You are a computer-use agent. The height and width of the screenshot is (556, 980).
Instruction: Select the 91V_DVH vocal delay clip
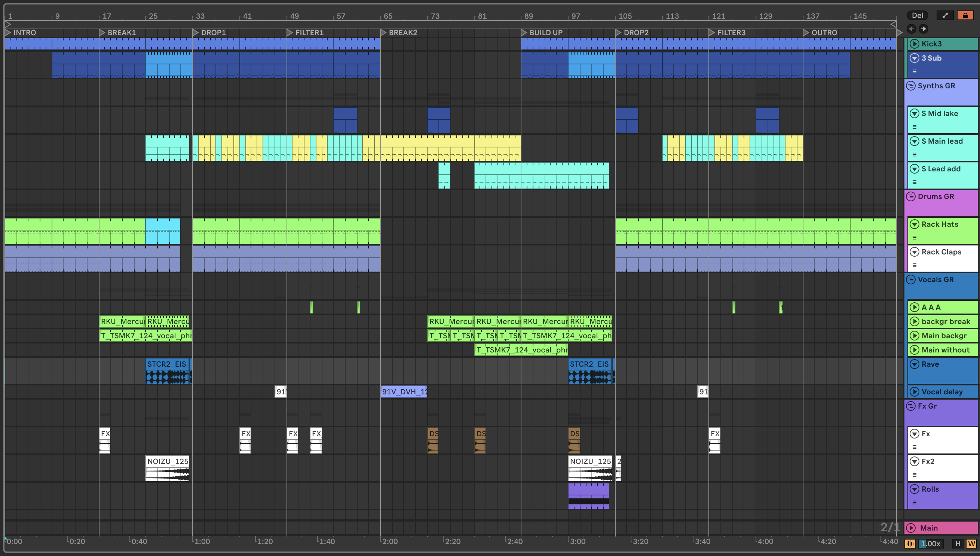tap(404, 391)
